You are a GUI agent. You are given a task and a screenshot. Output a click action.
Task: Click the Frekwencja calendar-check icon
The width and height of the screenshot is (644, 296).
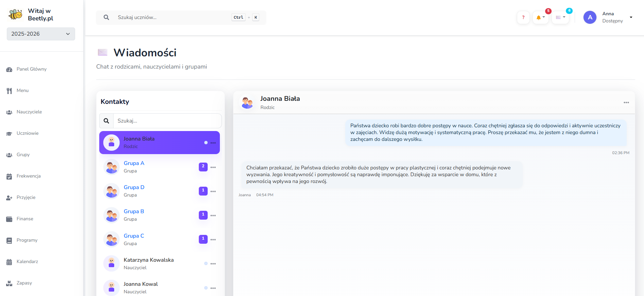click(x=9, y=176)
